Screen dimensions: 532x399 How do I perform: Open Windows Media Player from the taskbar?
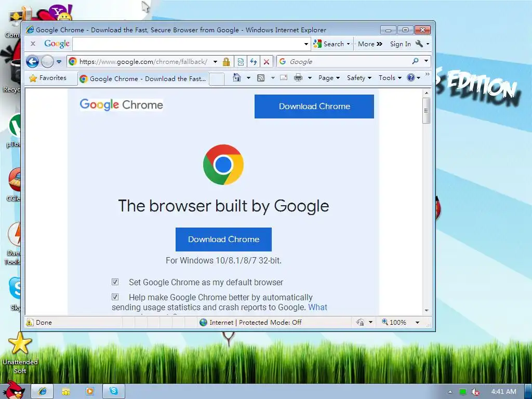pos(89,392)
